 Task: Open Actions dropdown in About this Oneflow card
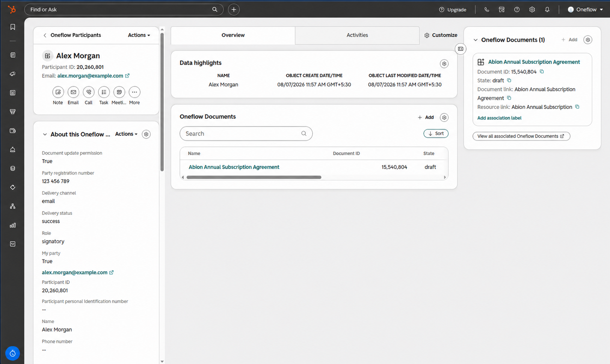tap(126, 134)
